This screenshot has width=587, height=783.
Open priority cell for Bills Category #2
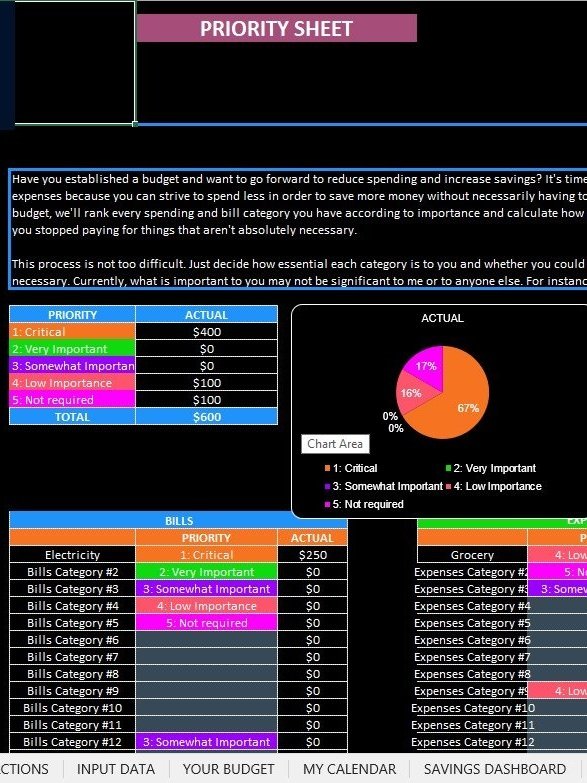coord(206,572)
